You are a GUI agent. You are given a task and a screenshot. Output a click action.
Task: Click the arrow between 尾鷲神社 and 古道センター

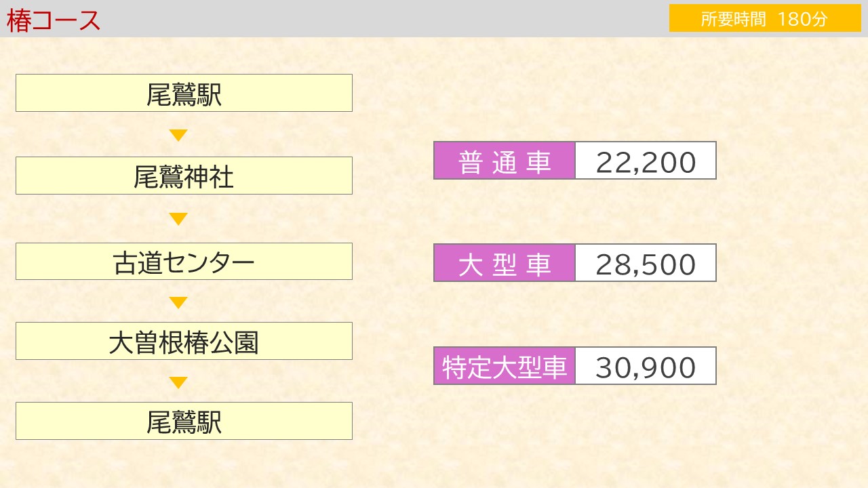point(178,220)
